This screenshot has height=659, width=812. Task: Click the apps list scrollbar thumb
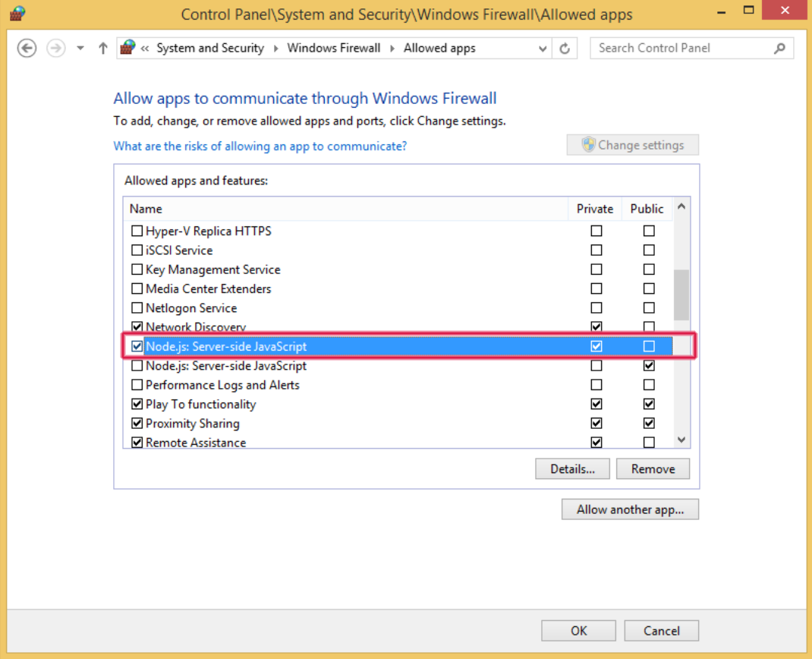tap(681, 295)
